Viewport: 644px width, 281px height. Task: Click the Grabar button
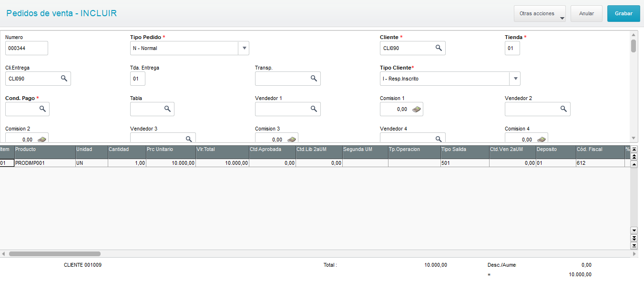pos(624,14)
